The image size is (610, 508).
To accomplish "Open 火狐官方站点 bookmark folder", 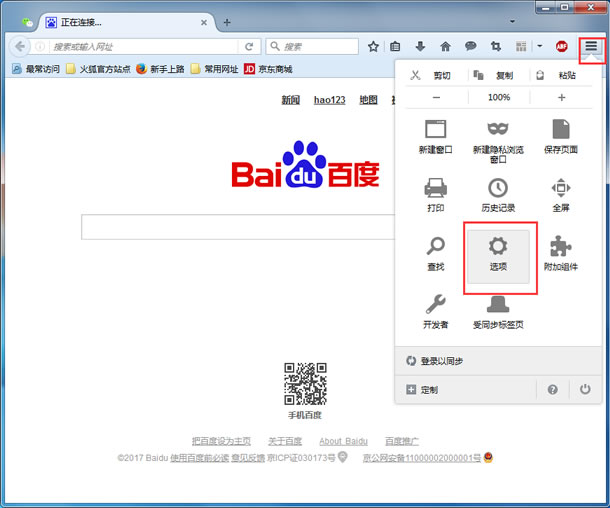I will [x=98, y=69].
